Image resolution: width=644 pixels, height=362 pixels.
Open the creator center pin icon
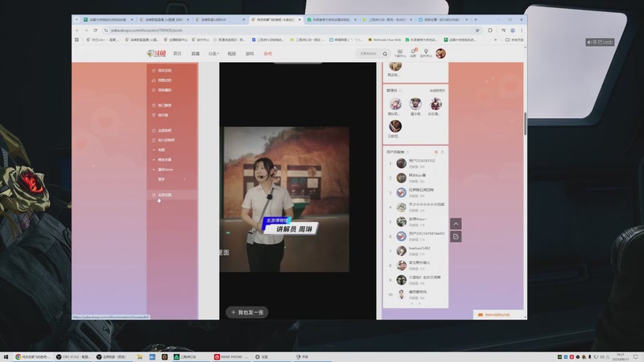click(426, 53)
